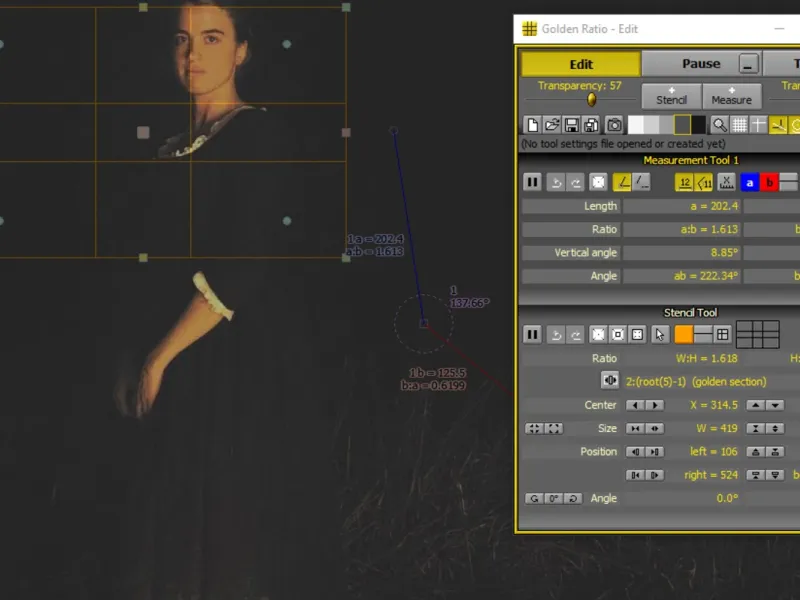Toggle the yellow measurement tool icon

click(x=778, y=125)
